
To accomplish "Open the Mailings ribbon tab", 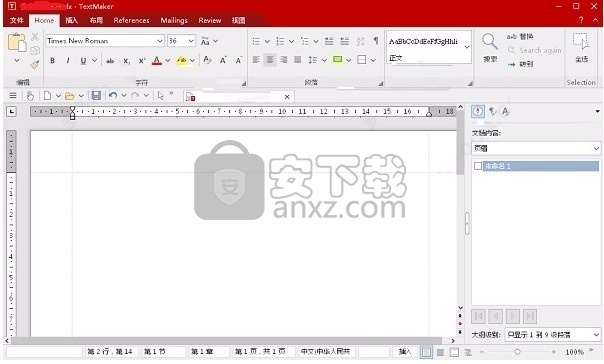I will pyautogui.click(x=174, y=20).
